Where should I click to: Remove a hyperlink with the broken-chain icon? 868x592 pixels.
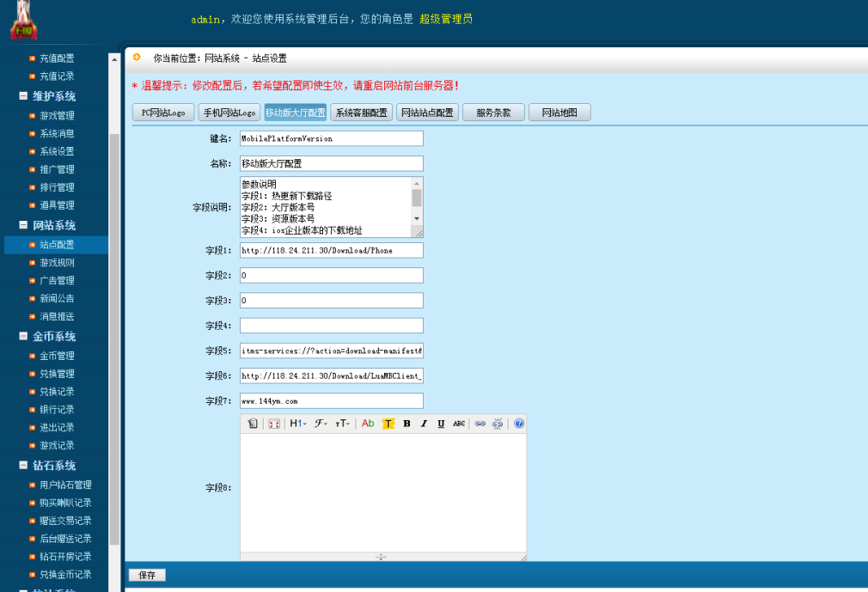[499, 423]
